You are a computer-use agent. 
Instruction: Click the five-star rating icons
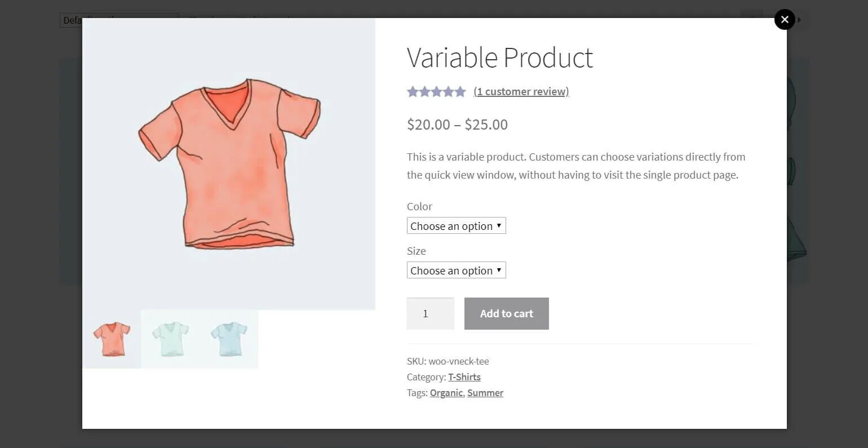[437, 91]
